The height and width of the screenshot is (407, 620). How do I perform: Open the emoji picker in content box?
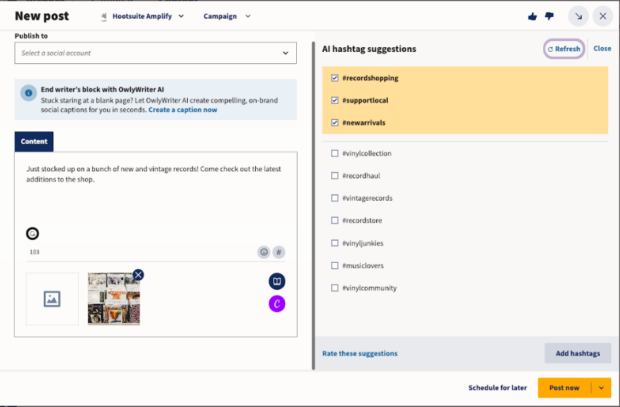(264, 252)
